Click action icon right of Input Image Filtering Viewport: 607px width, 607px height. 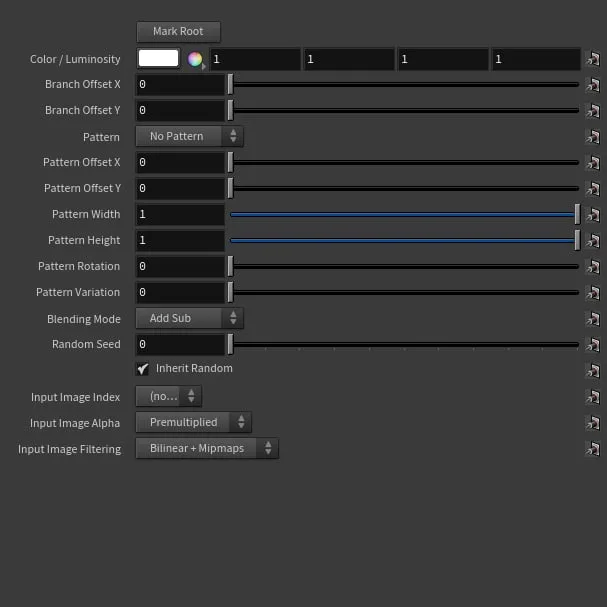click(592, 449)
